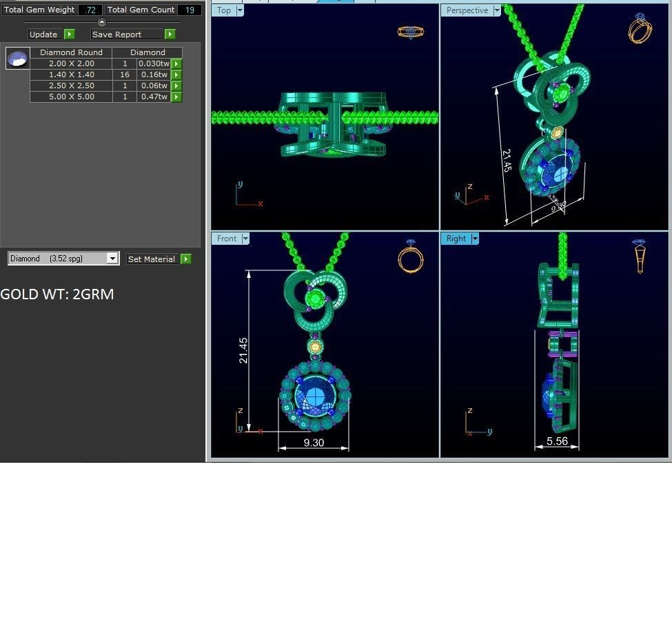Screen dimensions: 672x633
Task: Click the ring icon in the Front viewport
Action: point(411,257)
